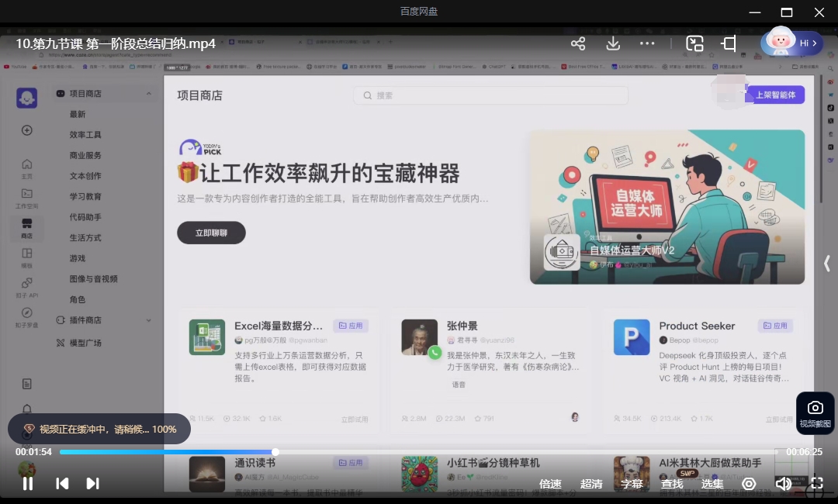Switch to mini window player mode
Image resolution: width=838 pixels, height=504 pixels.
pos(694,43)
